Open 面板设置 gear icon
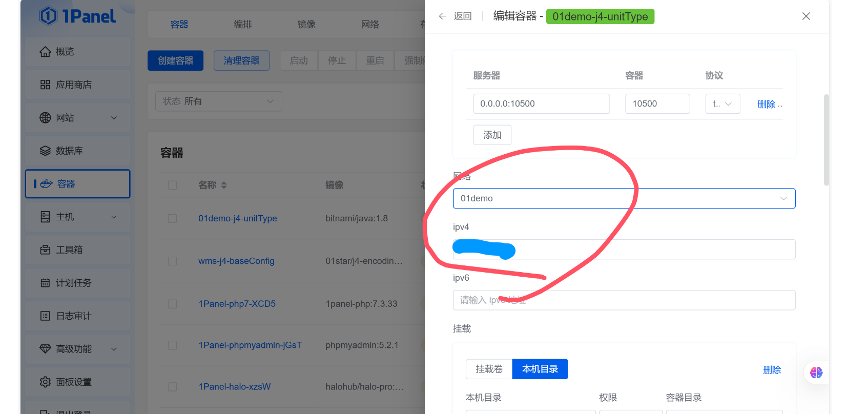 point(45,382)
